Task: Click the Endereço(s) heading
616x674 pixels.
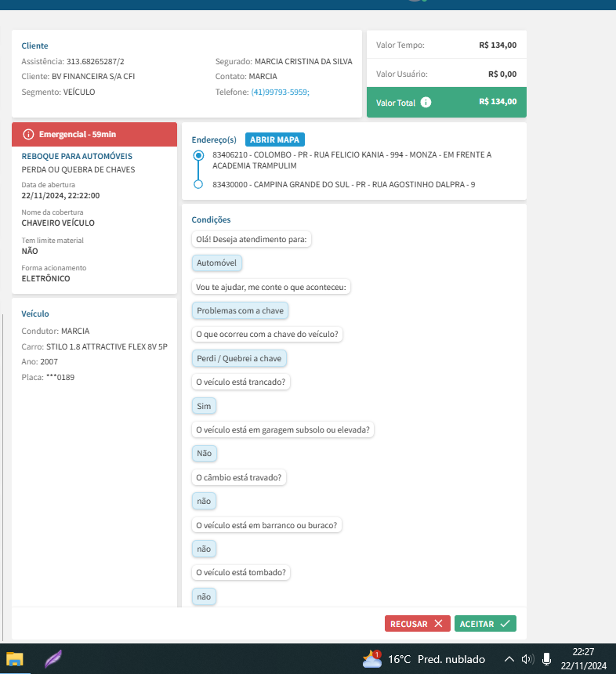Action: click(214, 140)
